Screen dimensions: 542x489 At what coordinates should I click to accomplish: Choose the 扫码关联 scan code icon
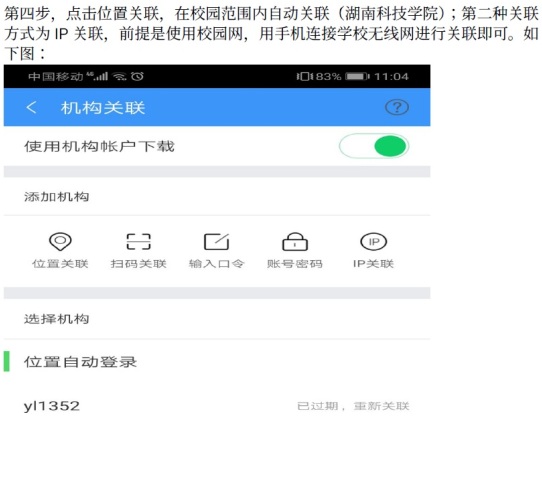[x=139, y=242]
